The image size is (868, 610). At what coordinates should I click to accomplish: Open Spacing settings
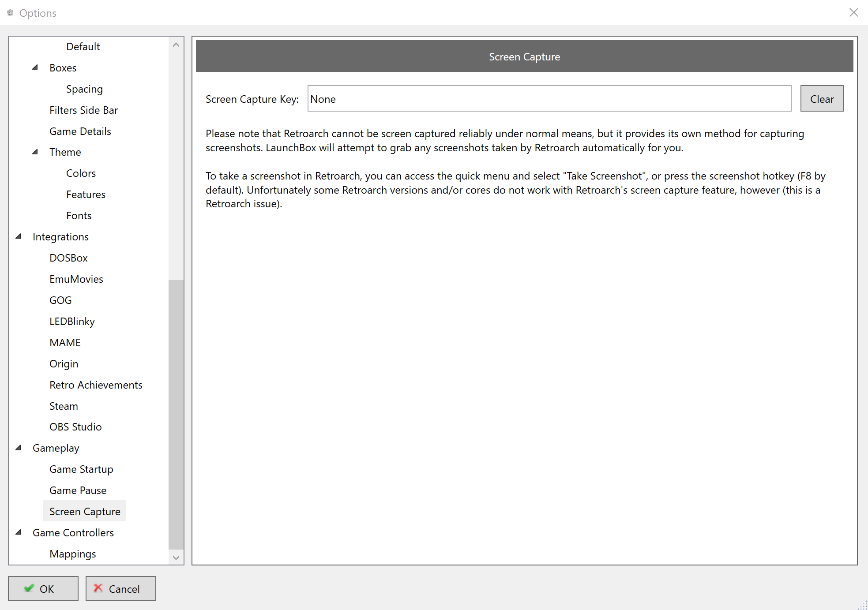(84, 89)
